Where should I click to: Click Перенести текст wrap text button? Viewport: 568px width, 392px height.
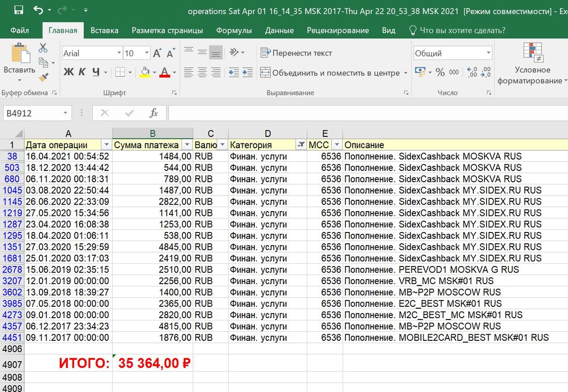pyautogui.click(x=296, y=53)
